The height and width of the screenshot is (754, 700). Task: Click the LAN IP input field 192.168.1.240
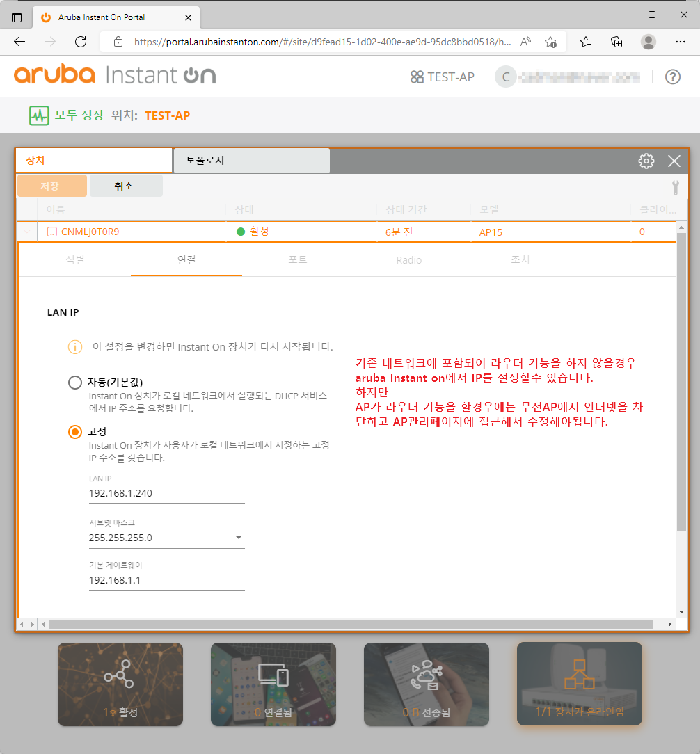[167, 493]
